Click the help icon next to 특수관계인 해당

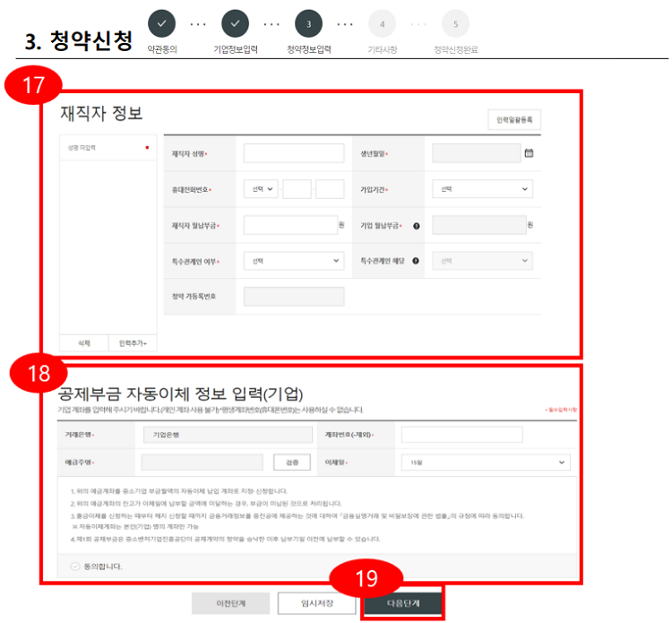click(x=416, y=261)
